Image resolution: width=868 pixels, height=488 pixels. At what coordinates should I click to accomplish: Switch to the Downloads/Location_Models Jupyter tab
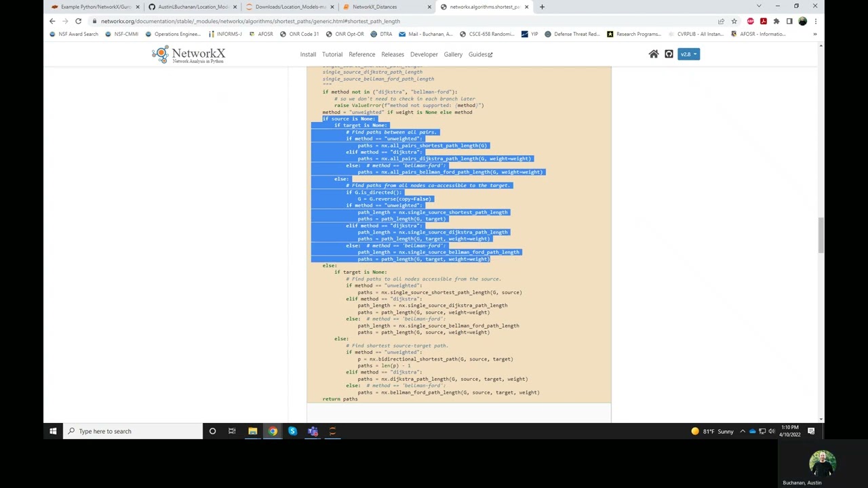[290, 7]
